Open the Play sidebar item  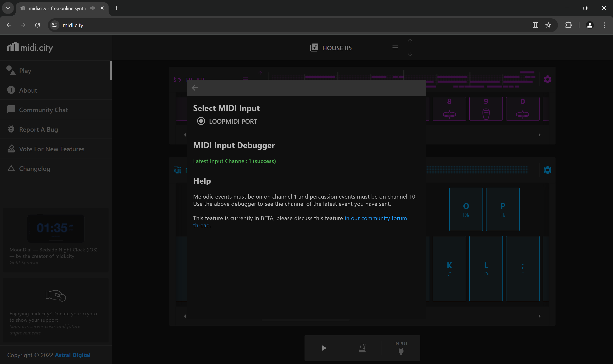coord(55,71)
